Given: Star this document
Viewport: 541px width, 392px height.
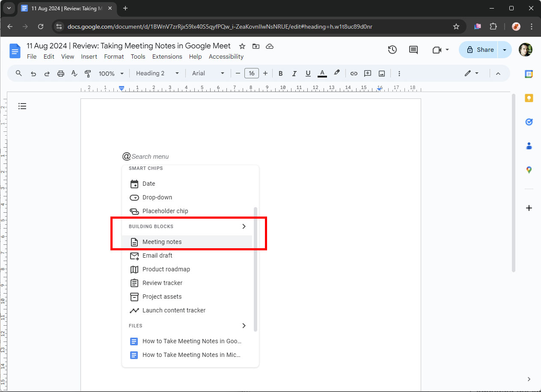Looking at the screenshot, I should (242, 46).
